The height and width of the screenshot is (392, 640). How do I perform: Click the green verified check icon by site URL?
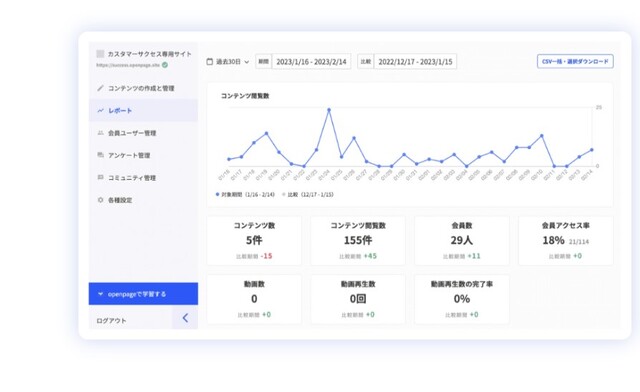165,65
